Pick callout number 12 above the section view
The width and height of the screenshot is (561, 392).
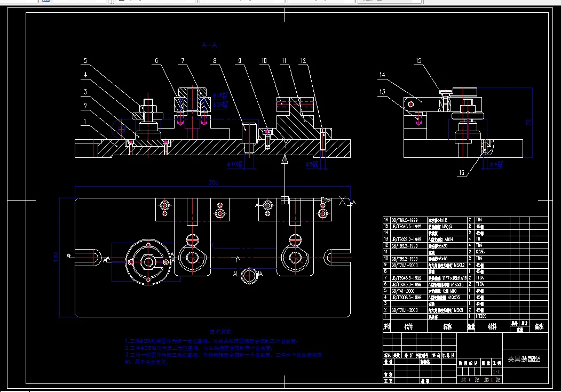(303, 61)
